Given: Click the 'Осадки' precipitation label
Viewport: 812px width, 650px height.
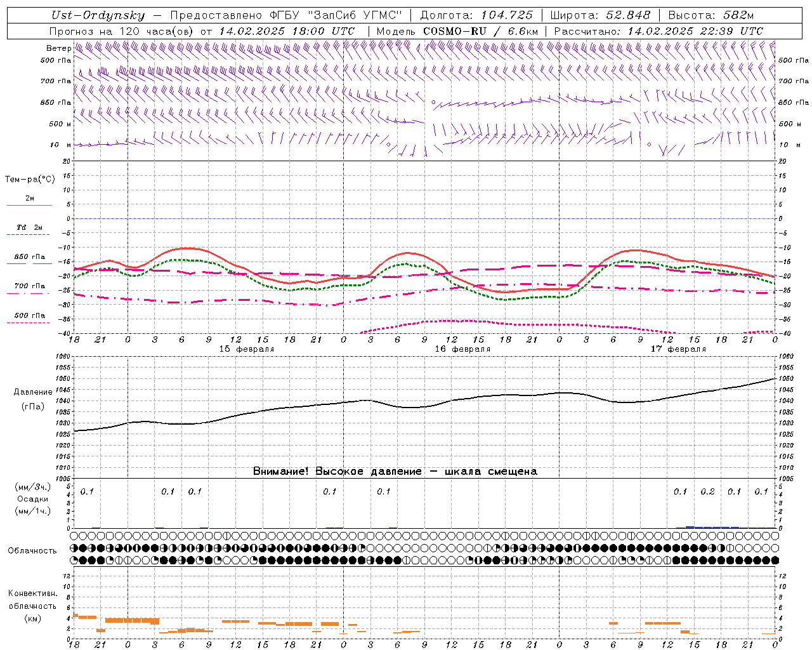Looking at the screenshot, I should pyautogui.click(x=33, y=499).
